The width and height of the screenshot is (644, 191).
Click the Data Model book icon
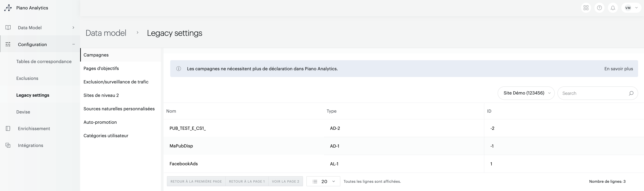coord(8,28)
